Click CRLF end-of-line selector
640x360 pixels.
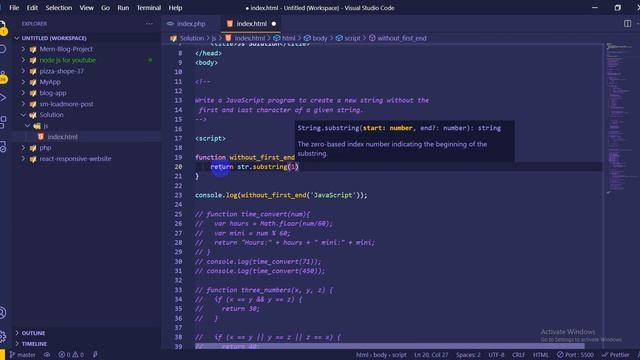[x=518, y=355]
